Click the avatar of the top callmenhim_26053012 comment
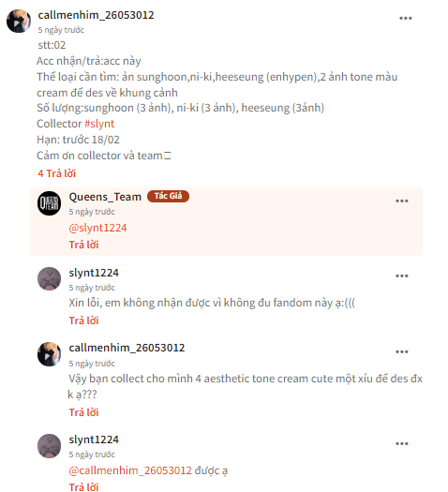This screenshot has width=448, height=492. click(x=19, y=21)
